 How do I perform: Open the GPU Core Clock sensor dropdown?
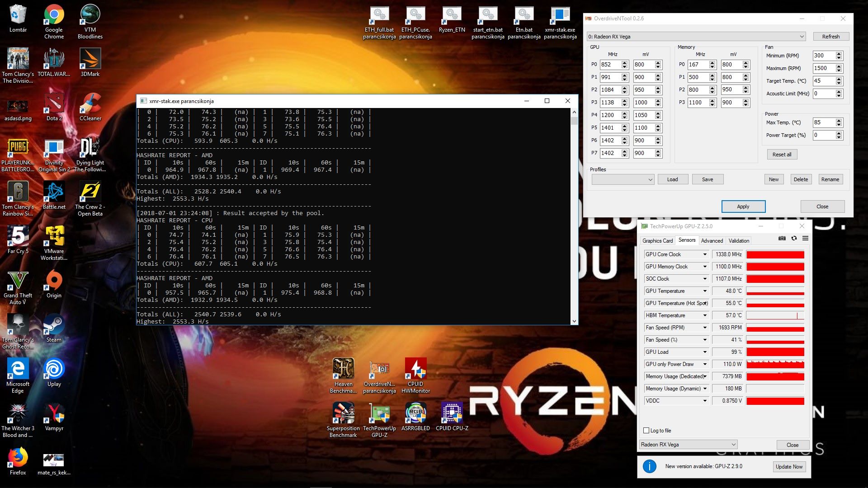[705, 254]
